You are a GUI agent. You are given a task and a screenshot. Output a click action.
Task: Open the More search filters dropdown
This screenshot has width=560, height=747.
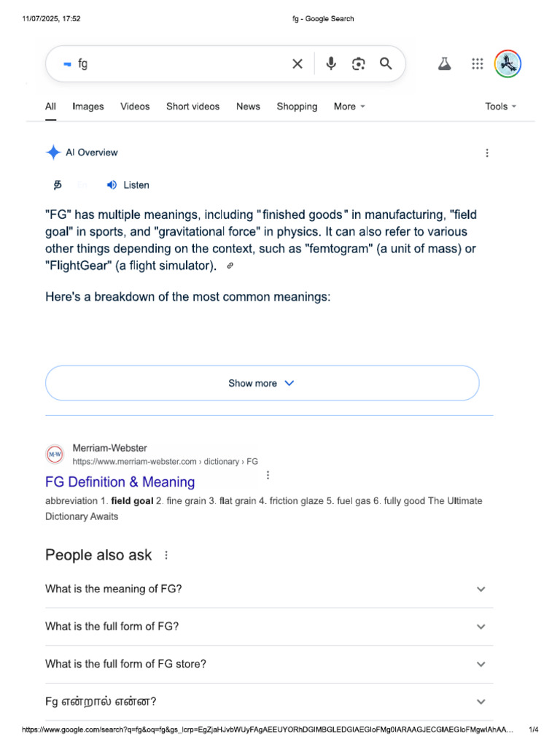[349, 107]
